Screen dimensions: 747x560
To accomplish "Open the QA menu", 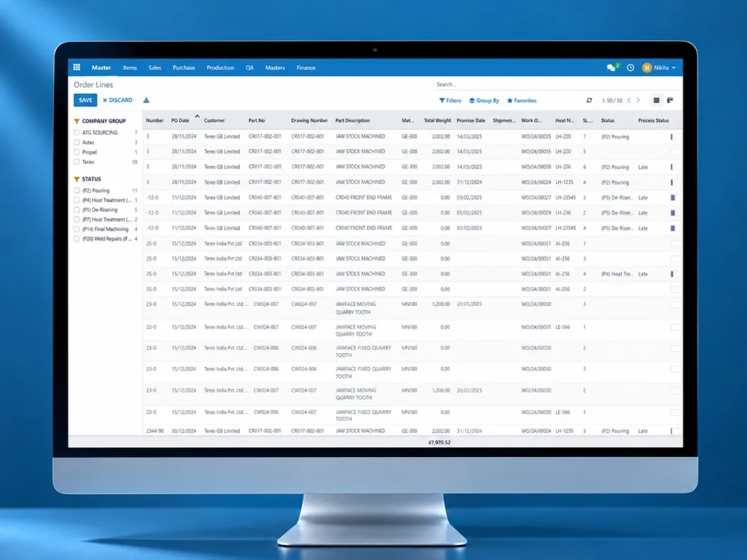I will click(x=249, y=68).
